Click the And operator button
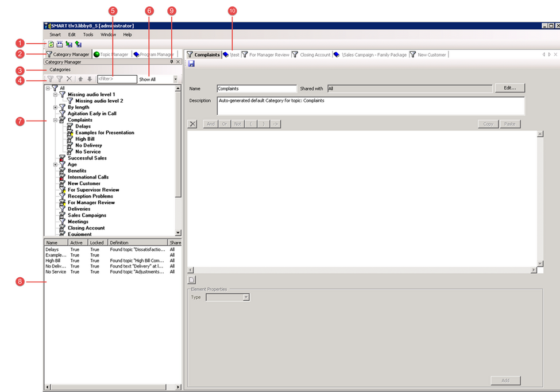Viewport: 560px width, 392px height. point(211,124)
